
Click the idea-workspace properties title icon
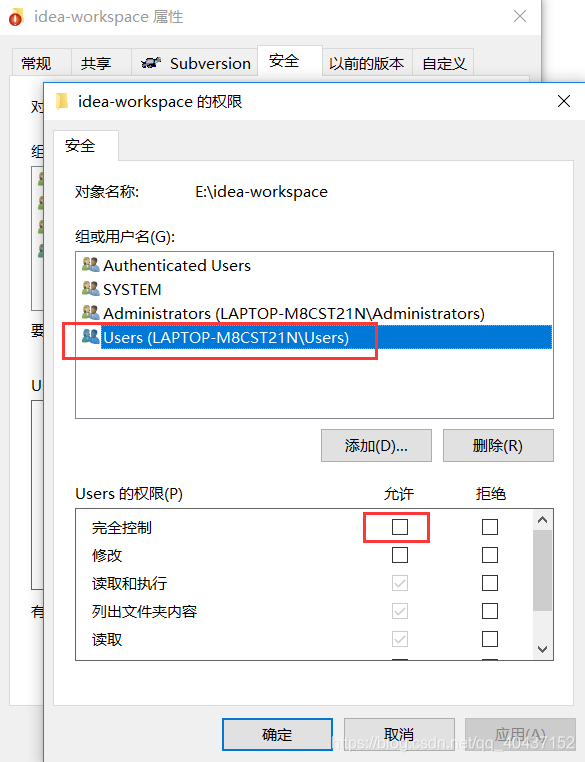pyautogui.click(x=16, y=17)
